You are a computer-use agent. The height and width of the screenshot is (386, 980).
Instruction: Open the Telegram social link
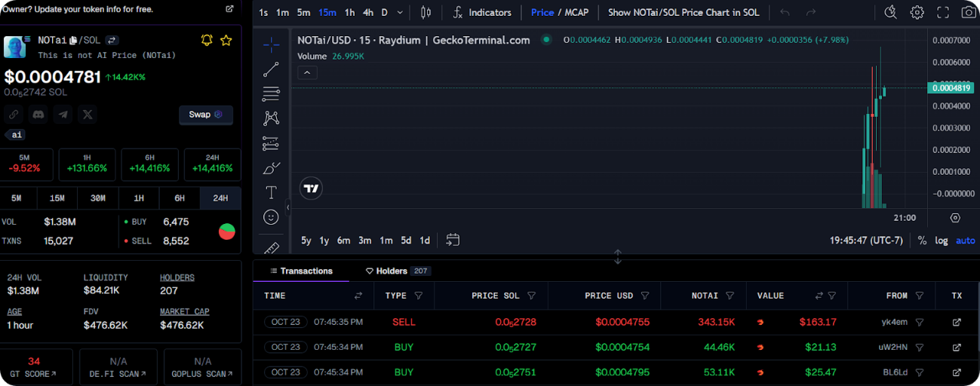pos(63,115)
